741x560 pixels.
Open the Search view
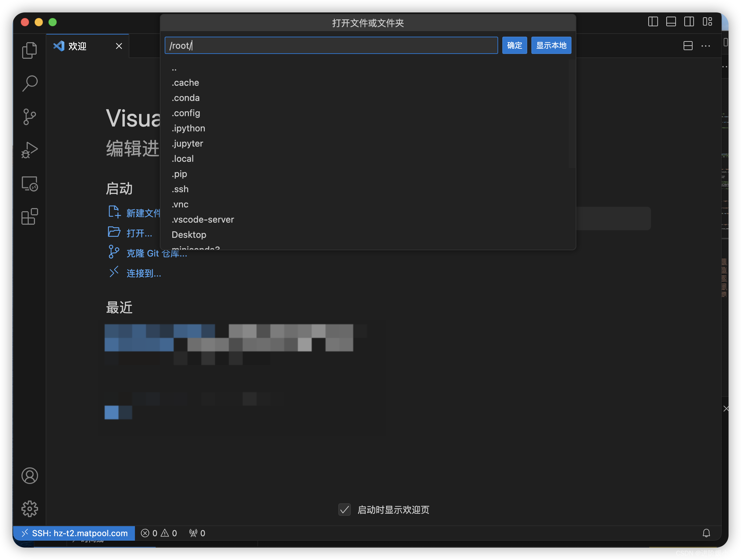[29, 83]
